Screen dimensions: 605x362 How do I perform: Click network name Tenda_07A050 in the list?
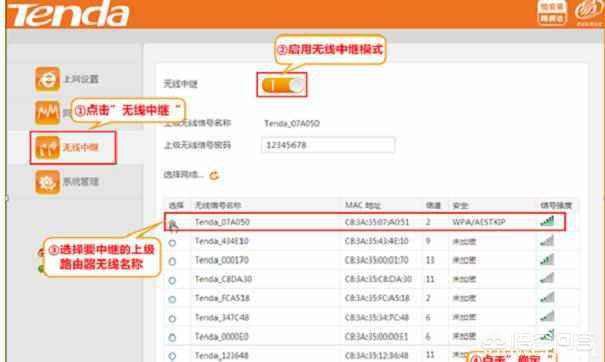(222, 222)
